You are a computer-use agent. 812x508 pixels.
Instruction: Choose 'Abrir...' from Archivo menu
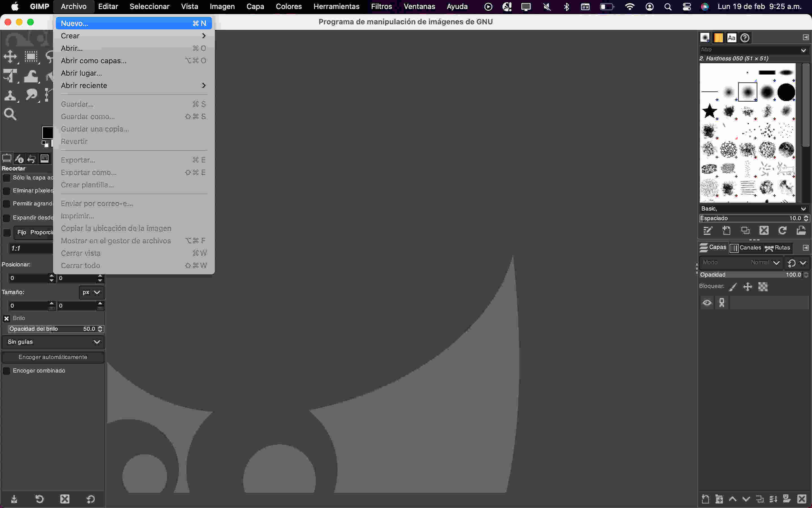point(134,48)
